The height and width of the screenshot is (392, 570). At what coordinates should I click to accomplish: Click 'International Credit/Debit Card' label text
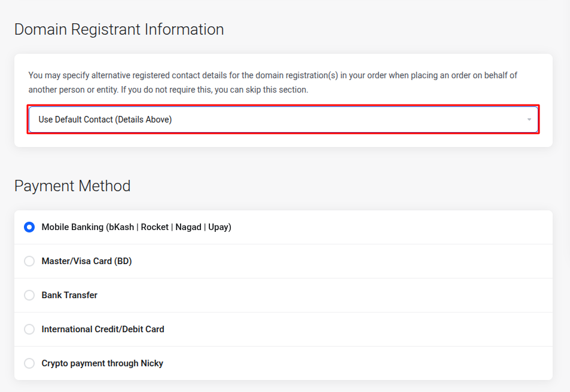coord(103,329)
